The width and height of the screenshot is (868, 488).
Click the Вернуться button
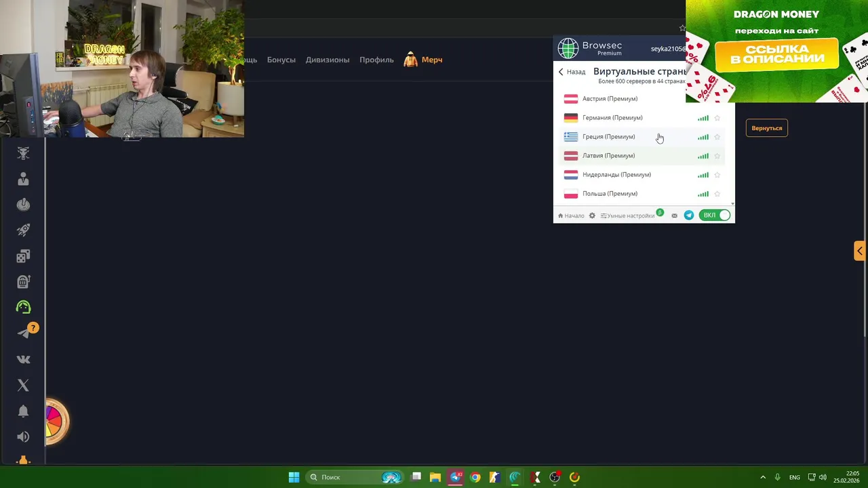point(766,128)
